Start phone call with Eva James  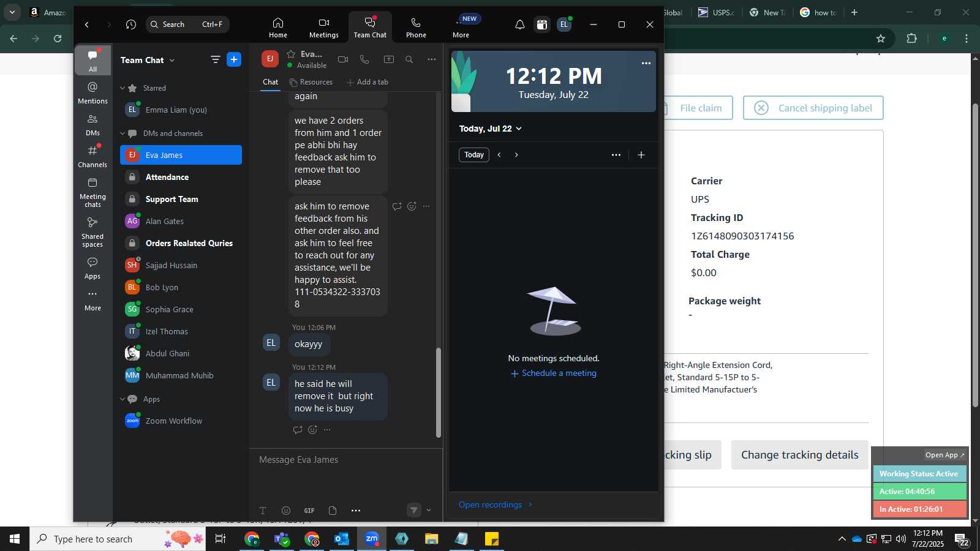[364, 59]
